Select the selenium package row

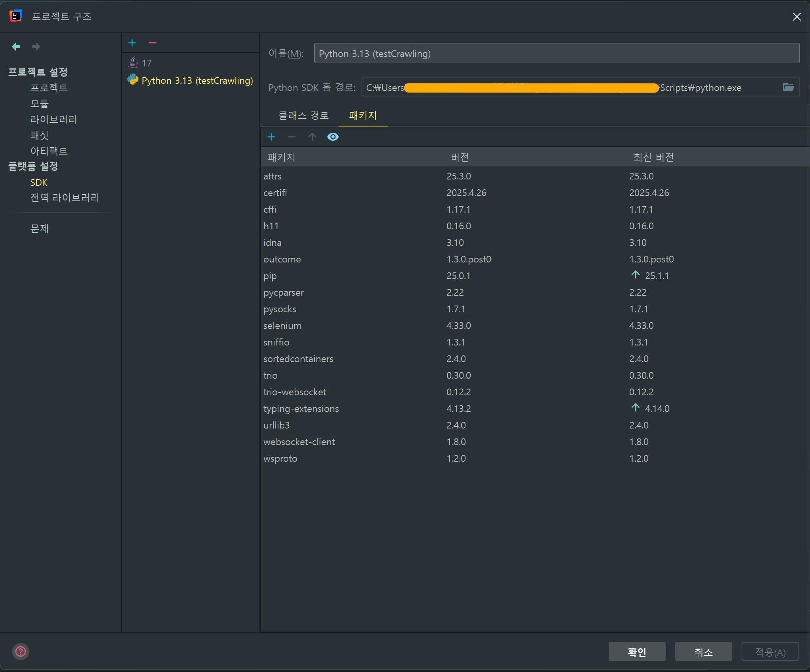tap(535, 326)
